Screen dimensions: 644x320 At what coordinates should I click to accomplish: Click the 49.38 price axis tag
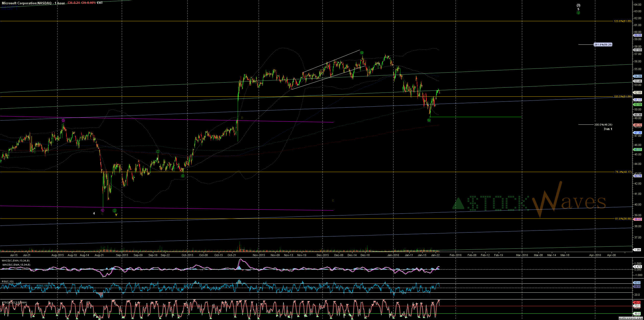pos(638,115)
